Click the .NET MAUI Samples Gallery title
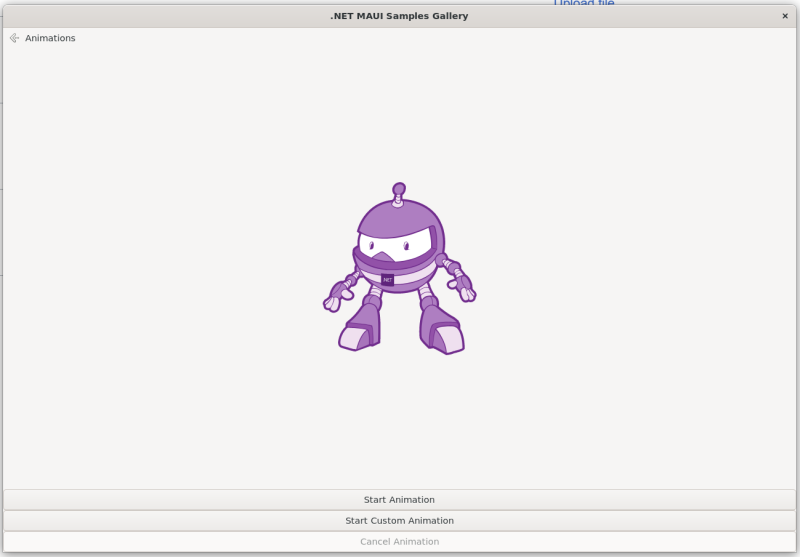This screenshot has height=557, width=800. 399,16
